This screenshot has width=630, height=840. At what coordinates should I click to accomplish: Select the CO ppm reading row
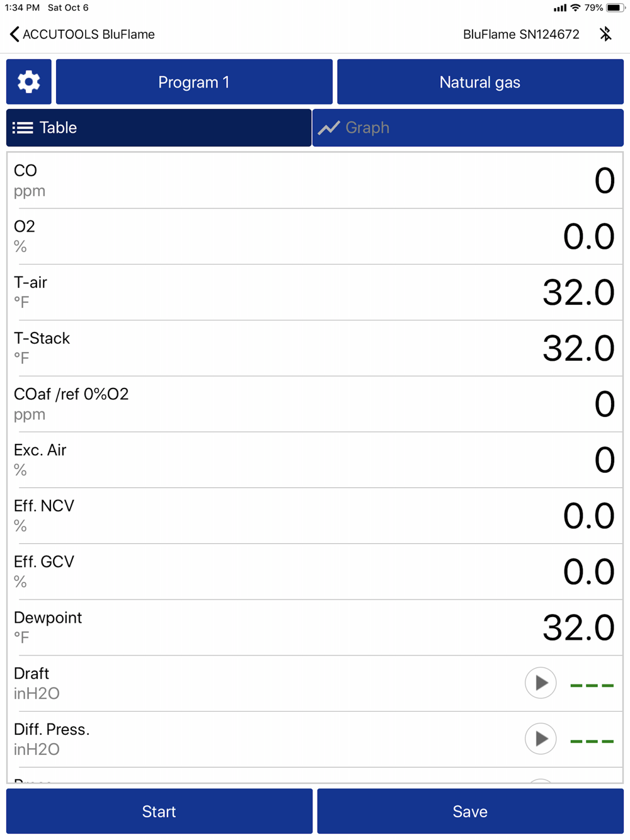tap(314, 181)
